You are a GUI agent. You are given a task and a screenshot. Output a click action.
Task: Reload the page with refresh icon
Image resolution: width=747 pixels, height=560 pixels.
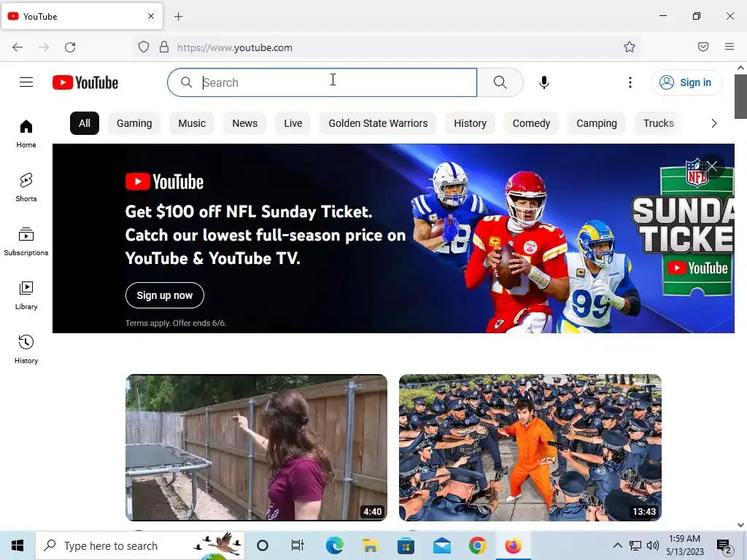coord(70,47)
